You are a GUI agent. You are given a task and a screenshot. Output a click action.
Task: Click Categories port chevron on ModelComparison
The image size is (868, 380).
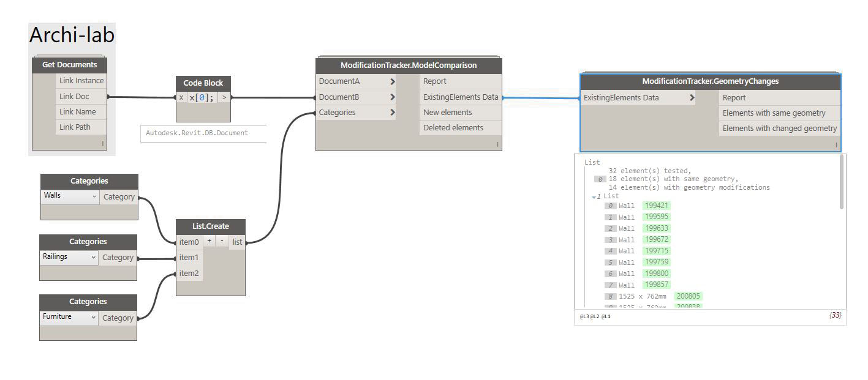(392, 113)
